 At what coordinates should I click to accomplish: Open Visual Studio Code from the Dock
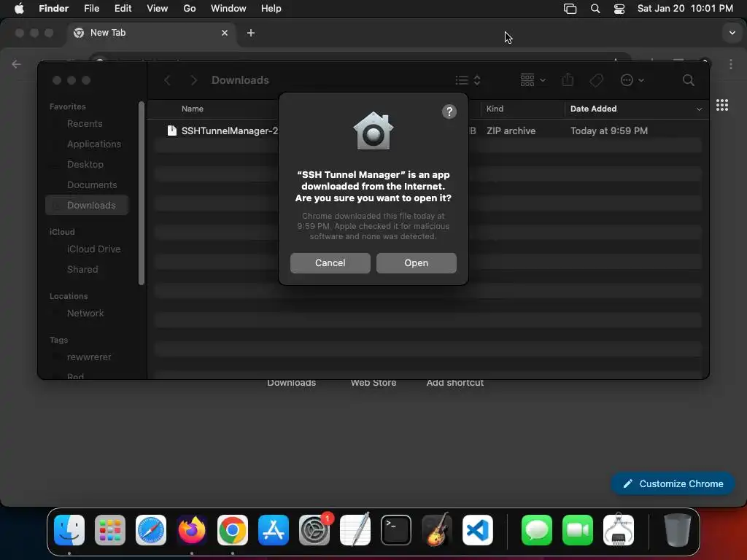click(x=477, y=530)
